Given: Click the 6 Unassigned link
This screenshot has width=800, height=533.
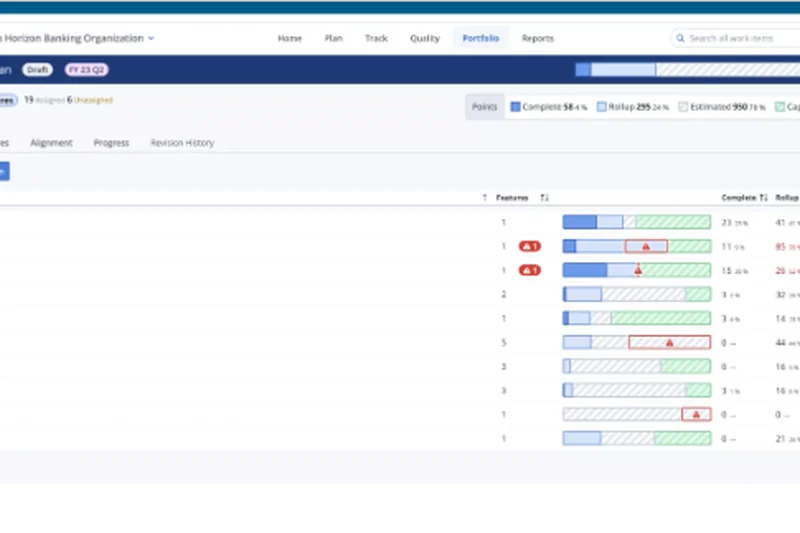Looking at the screenshot, I should click(90, 100).
